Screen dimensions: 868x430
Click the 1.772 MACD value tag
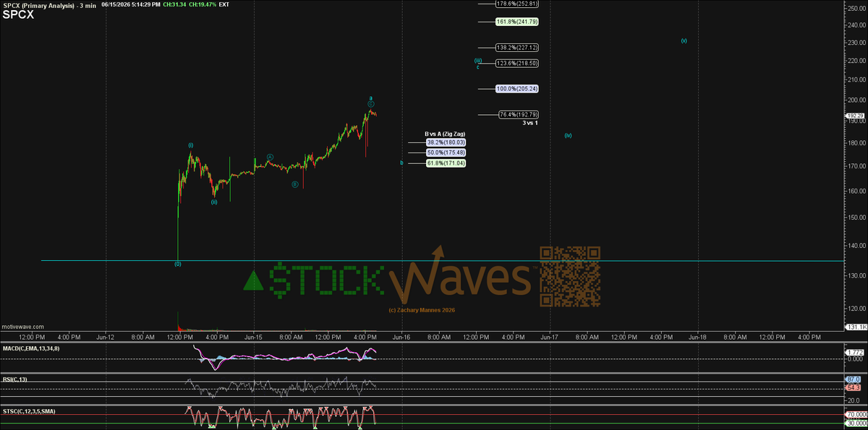tap(854, 351)
